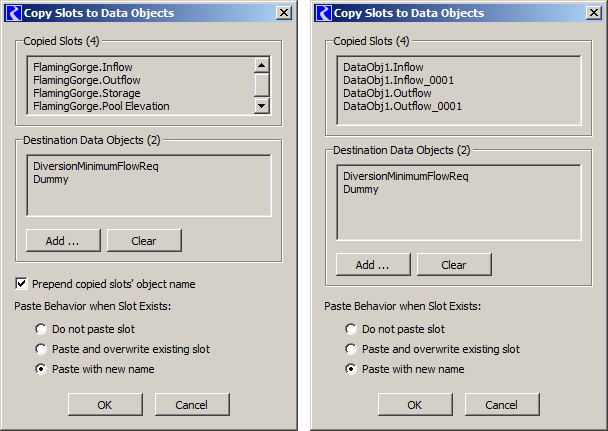608x431 pixels.
Task: Select Dummy in right Destination Data Objects
Action: pyautogui.click(x=361, y=190)
